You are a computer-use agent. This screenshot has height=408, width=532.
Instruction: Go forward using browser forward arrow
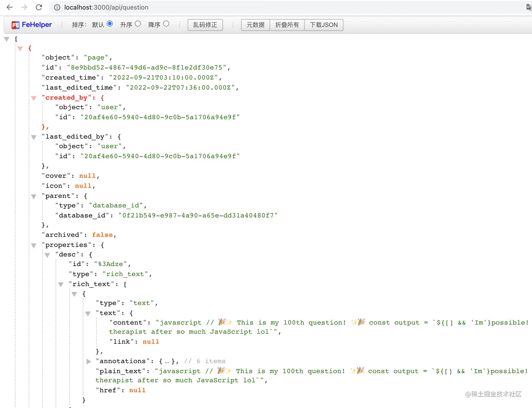24,7
